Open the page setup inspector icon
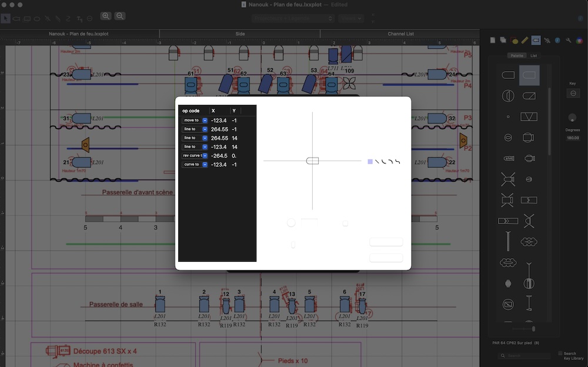Screen dimensions: 588x367 point(493,40)
